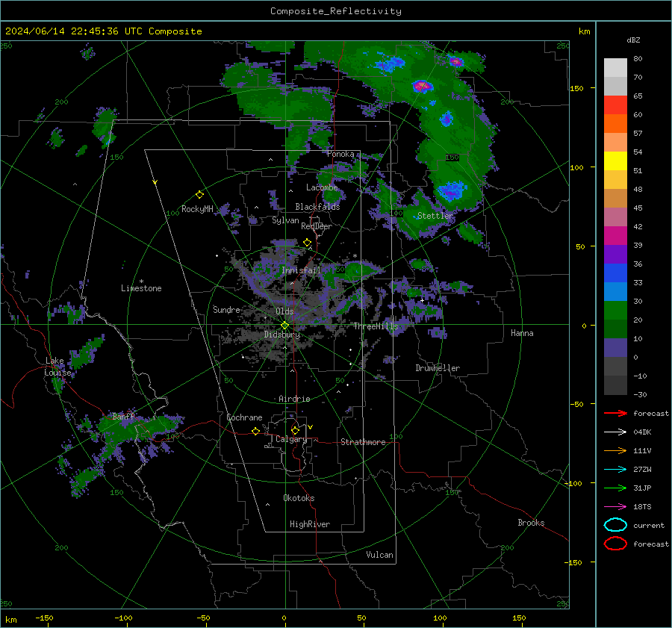This screenshot has width=672, height=628.
Task: Select the light gray 80–70 dBZ swatch
Action: click(615, 68)
